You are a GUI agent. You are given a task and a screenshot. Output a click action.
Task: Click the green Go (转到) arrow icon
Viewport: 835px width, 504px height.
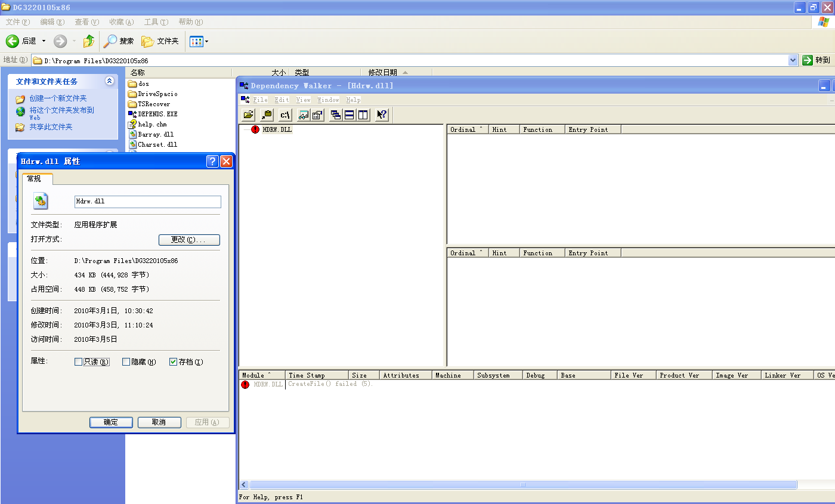808,60
